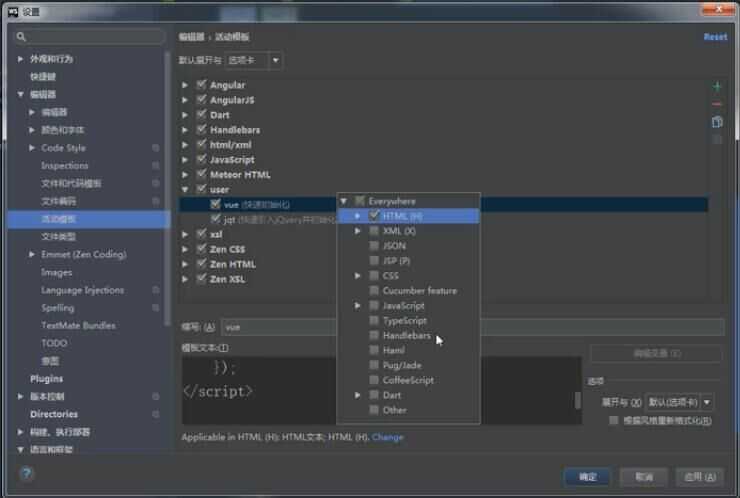Click the Cancel (取消) button
The image size is (740, 498).
tap(644, 477)
